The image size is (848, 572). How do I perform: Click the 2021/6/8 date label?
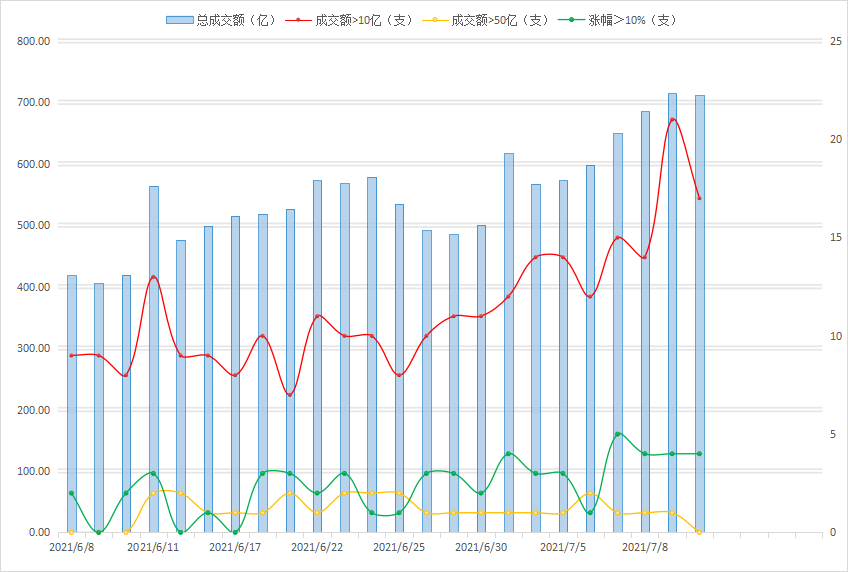coord(71,547)
